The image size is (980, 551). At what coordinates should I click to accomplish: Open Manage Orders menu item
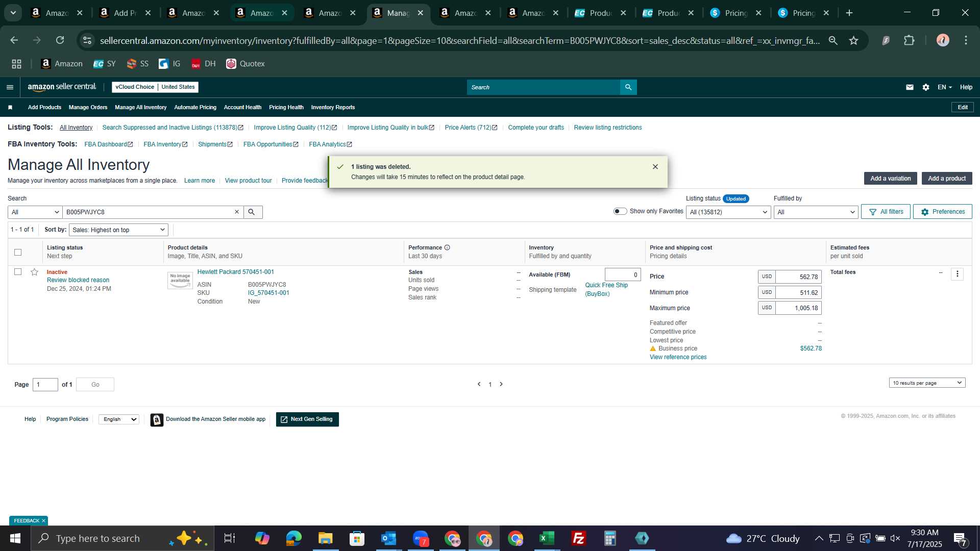pyautogui.click(x=88, y=108)
